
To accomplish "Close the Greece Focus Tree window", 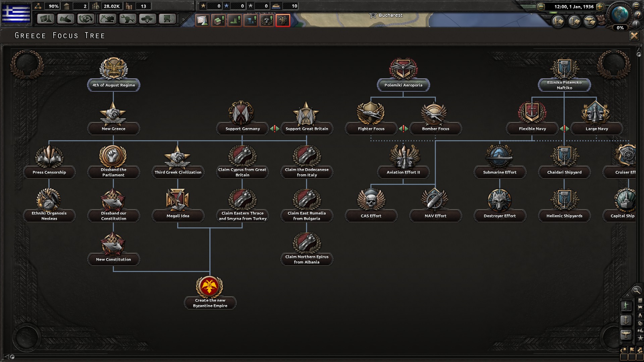I will [634, 36].
